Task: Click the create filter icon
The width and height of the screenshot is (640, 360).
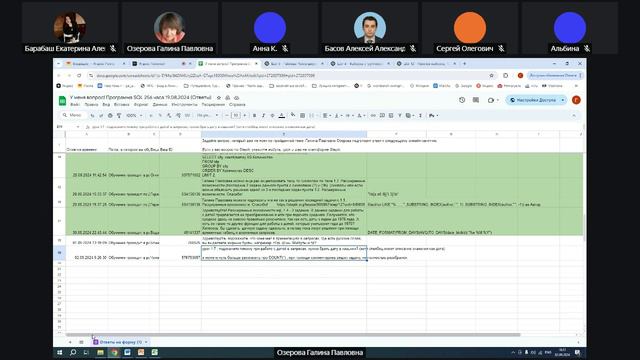Action: coord(400,116)
